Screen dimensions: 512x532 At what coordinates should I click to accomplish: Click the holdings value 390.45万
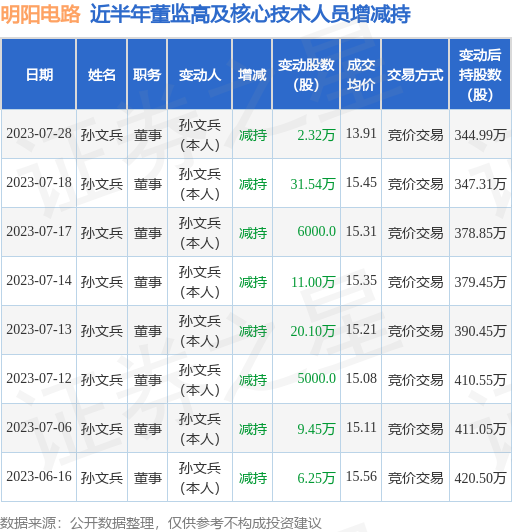[480, 331]
